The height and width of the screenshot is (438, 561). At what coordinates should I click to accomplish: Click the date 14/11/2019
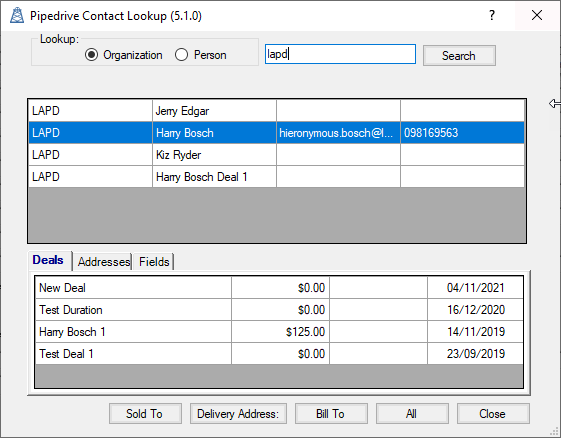click(475, 331)
